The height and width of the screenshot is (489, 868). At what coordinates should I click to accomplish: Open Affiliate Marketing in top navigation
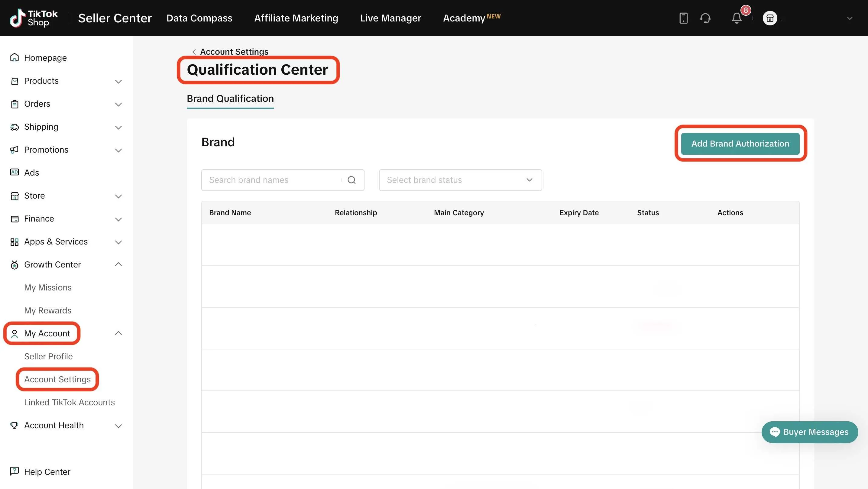click(x=296, y=18)
